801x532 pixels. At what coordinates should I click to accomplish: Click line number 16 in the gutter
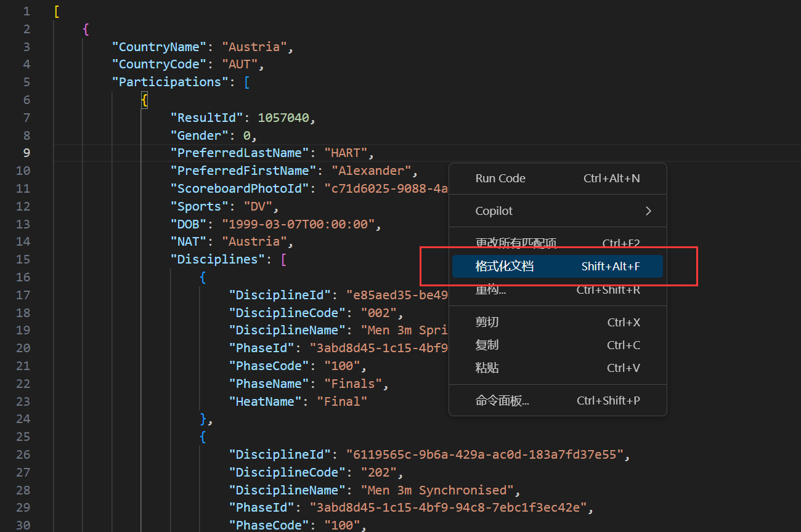pyautogui.click(x=23, y=277)
